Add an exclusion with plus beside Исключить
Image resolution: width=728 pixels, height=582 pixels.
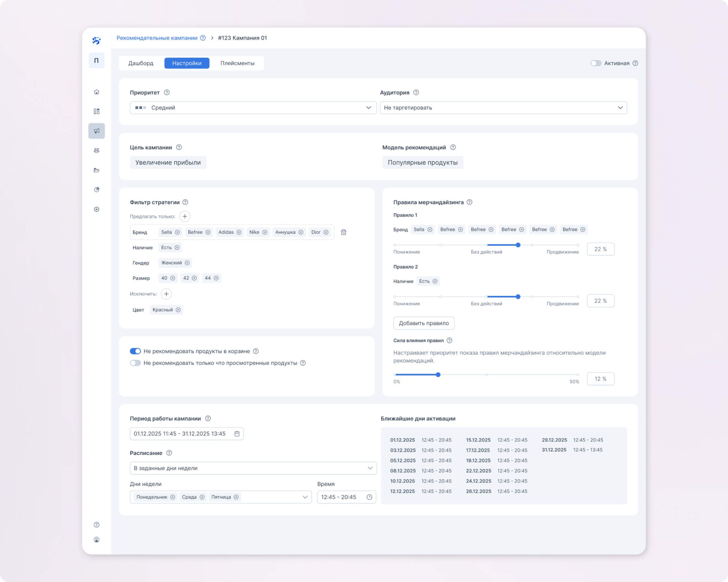click(166, 294)
